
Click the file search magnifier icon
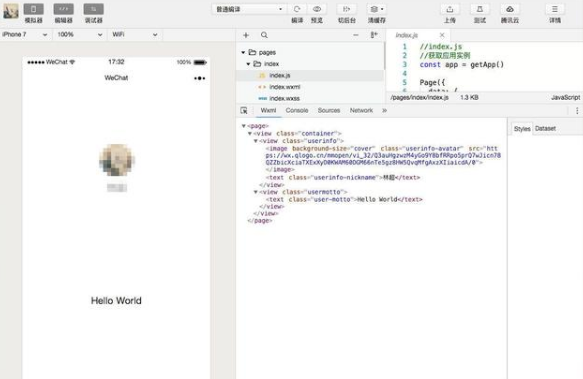264,35
